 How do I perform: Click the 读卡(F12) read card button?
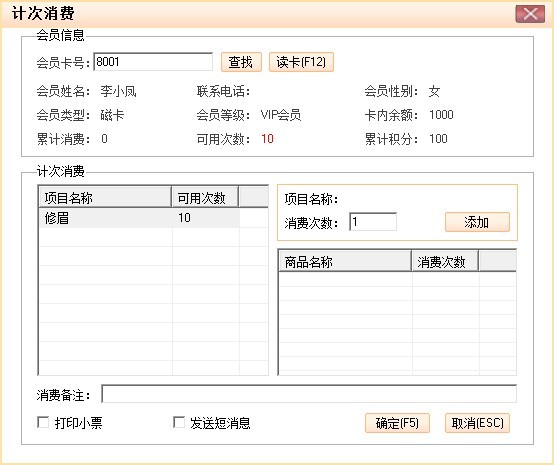[x=301, y=62]
